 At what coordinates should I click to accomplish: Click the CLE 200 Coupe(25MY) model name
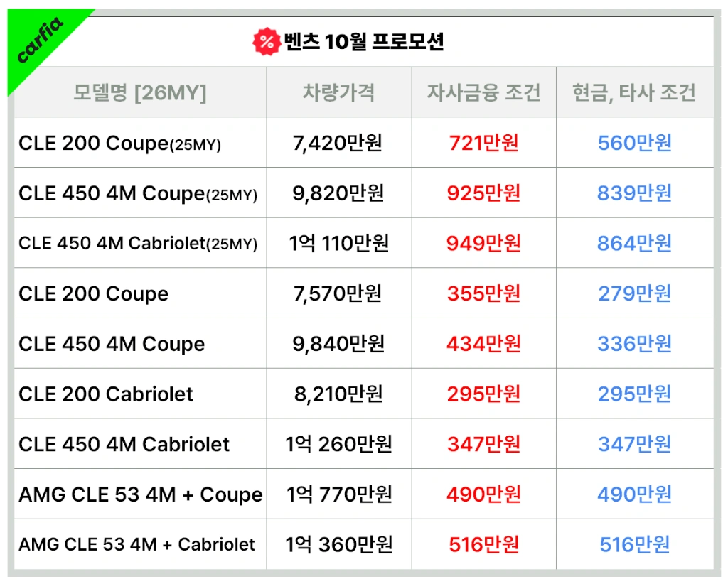click(x=119, y=144)
